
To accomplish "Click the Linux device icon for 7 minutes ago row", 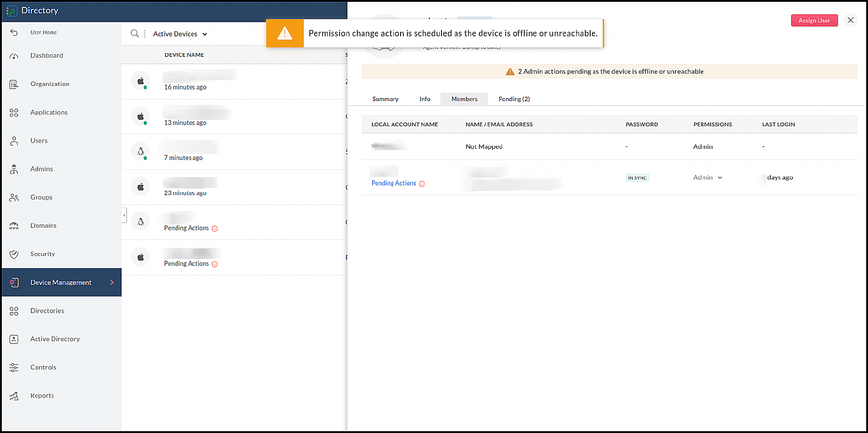I will pyautogui.click(x=140, y=151).
